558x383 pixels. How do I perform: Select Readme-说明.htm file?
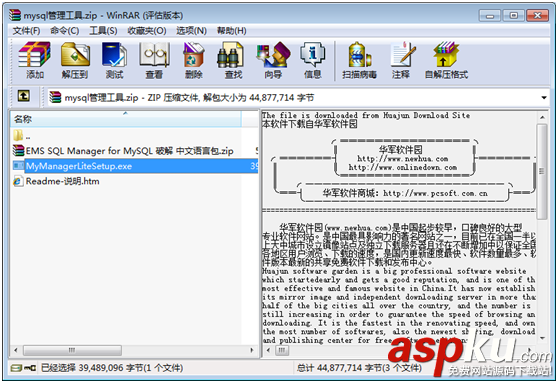point(56,181)
